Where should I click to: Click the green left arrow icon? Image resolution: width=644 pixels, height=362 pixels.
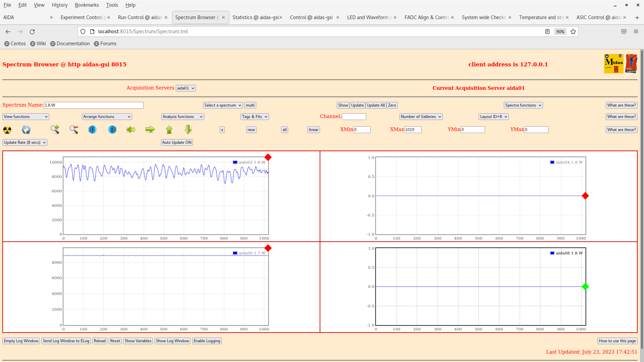(131, 130)
